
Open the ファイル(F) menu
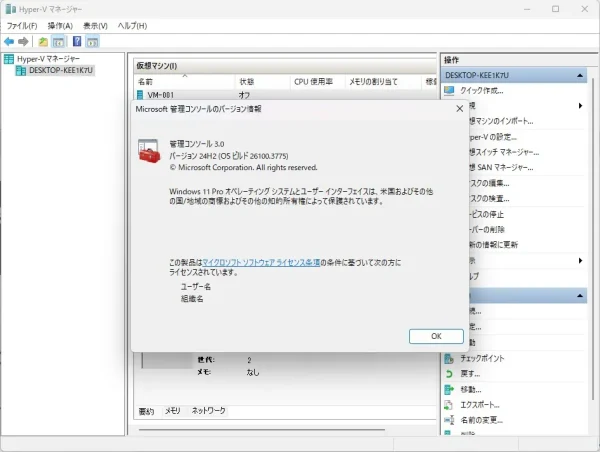click(22, 26)
